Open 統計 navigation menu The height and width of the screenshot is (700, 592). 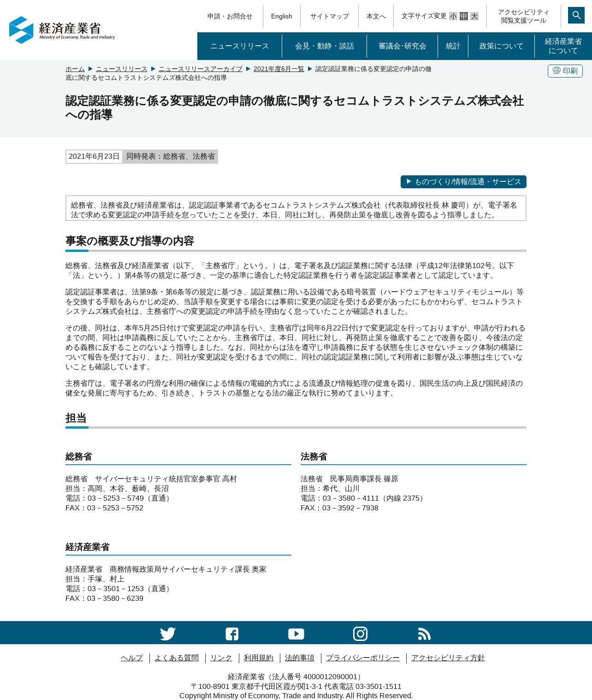pyautogui.click(x=453, y=46)
